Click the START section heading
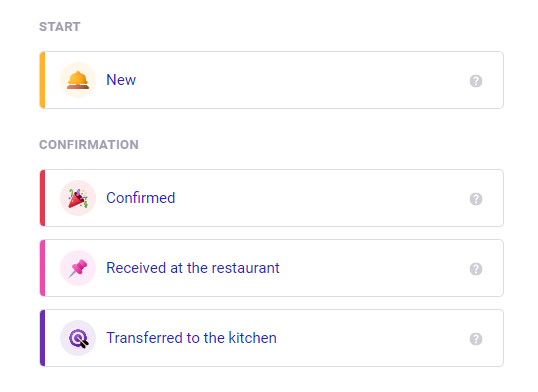 pos(60,27)
